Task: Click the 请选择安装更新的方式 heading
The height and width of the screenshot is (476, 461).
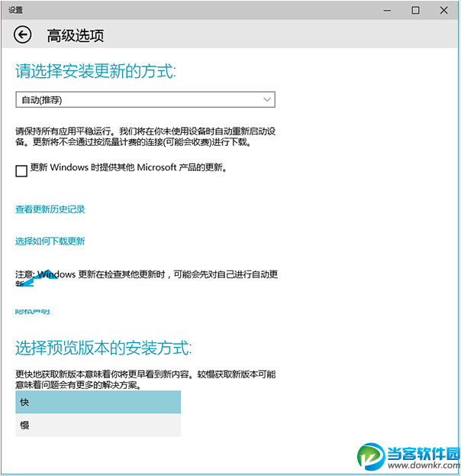Action: point(96,71)
